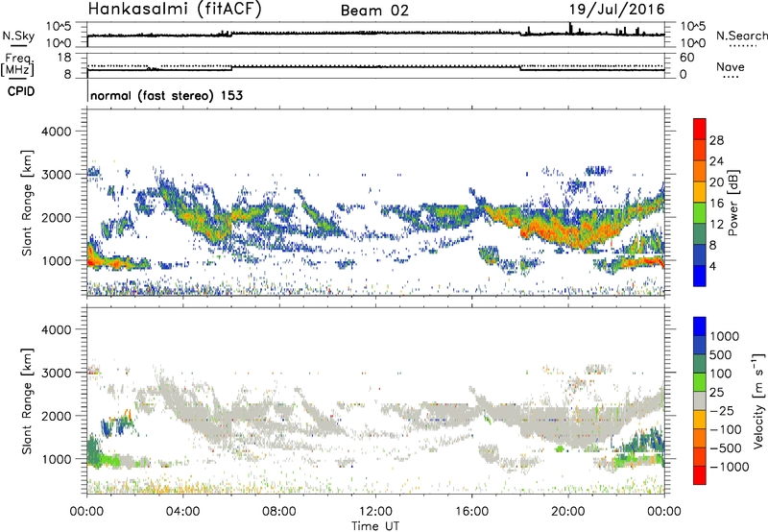Select the N.Search legend label

click(741, 36)
